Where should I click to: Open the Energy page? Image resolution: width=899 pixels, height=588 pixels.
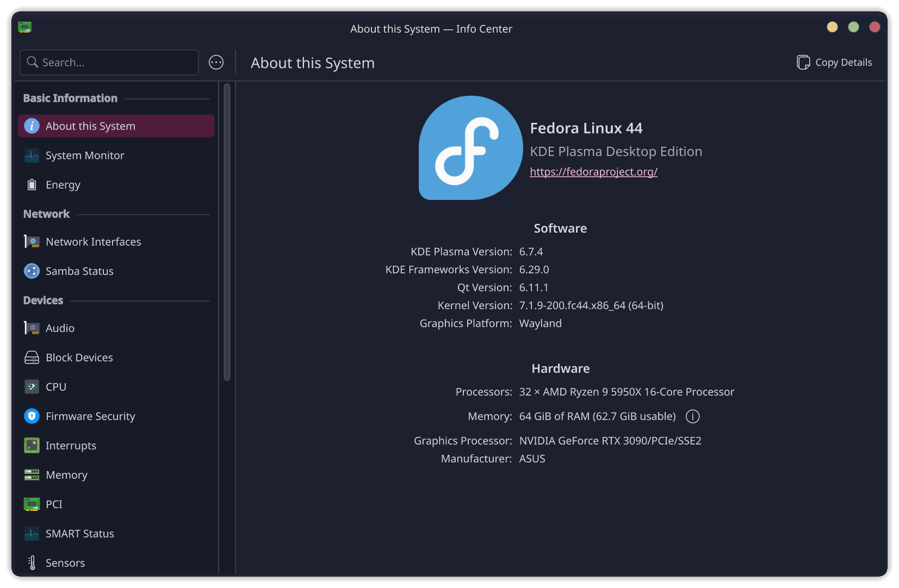click(x=116, y=185)
